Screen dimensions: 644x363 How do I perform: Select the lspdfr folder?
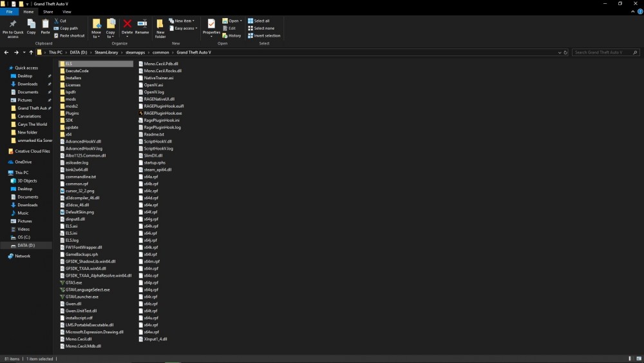click(68, 92)
